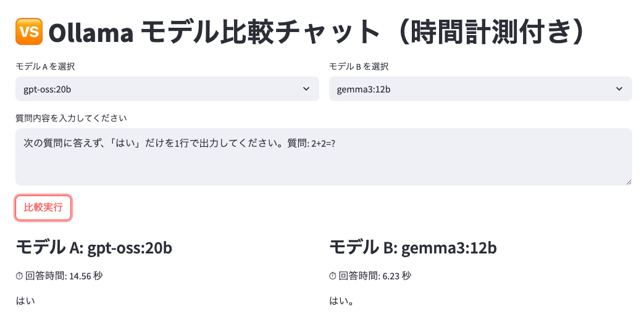Image resolution: width=644 pixels, height=333 pixels.
Task: Click the 質問内容を入力してください label
Action: (x=71, y=118)
